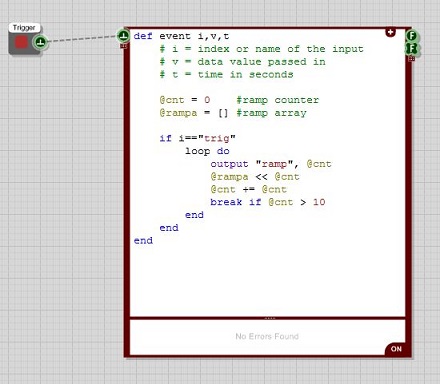Select the float array output connector
Screen dimensions: 440x384
(412, 49)
